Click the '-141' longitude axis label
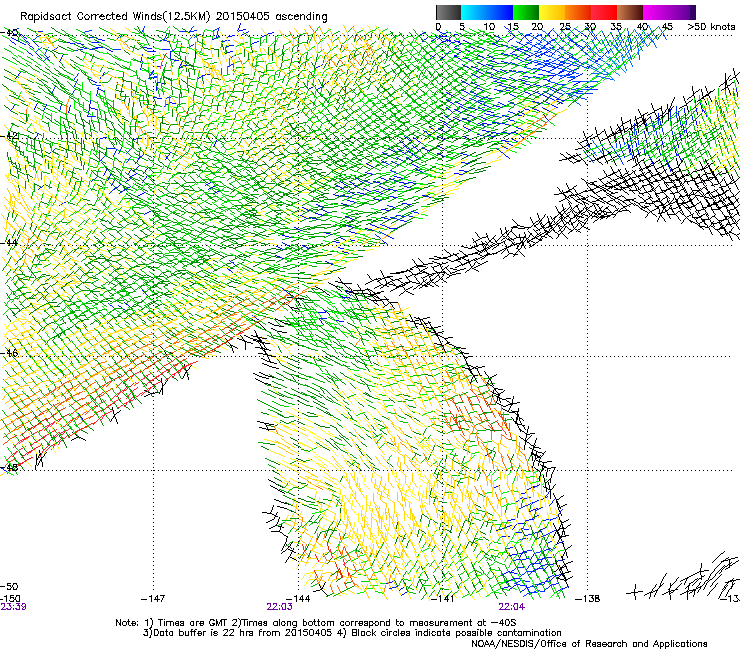The image size is (740, 650). [442, 599]
